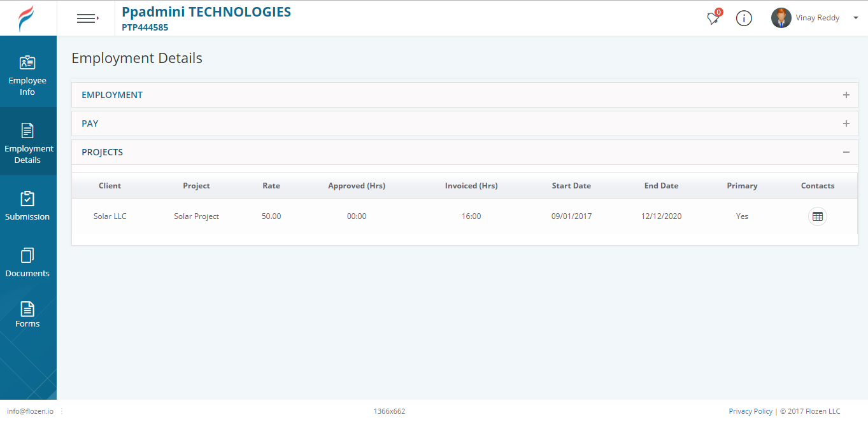Click the Rate column header

tap(271, 186)
